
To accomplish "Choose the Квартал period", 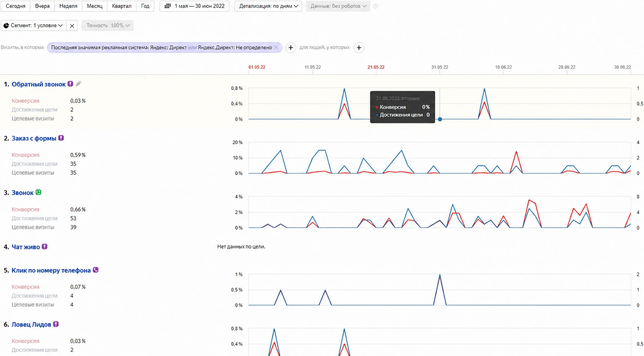I will (x=122, y=6).
